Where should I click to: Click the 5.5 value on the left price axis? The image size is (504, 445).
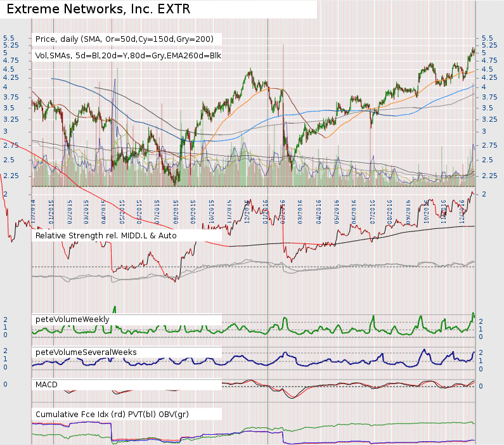[9, 38]
